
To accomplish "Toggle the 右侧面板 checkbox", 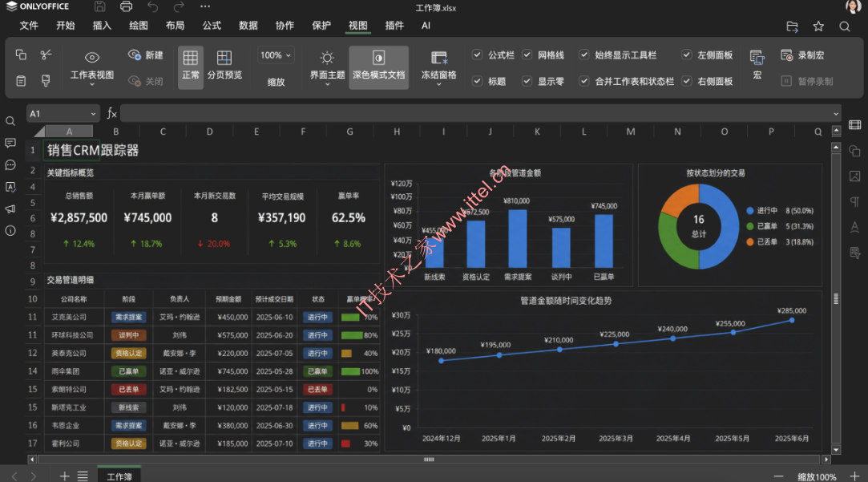I will coord(686,81).
